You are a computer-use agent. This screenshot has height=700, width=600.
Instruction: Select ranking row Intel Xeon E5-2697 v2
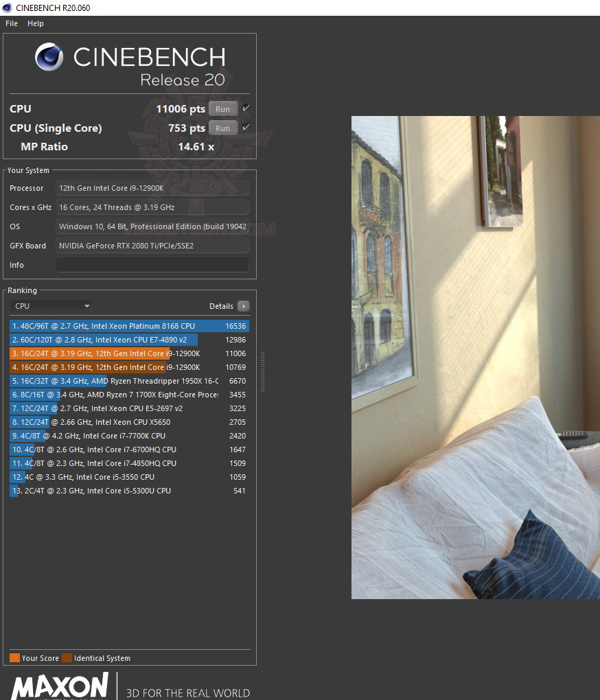(x=130, y=408)
